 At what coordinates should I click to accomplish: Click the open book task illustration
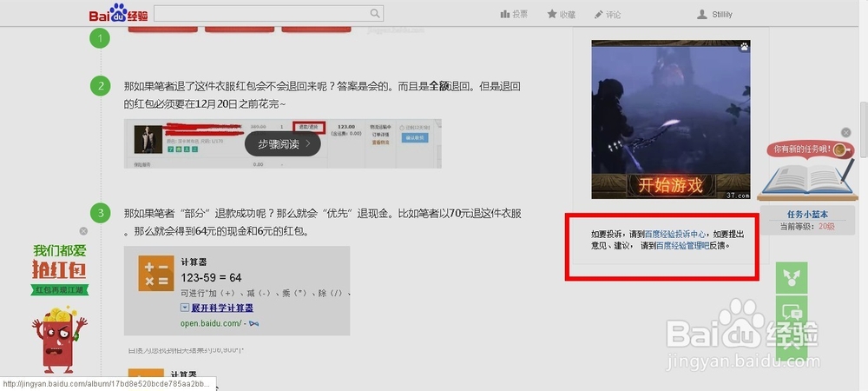point(806,180)
